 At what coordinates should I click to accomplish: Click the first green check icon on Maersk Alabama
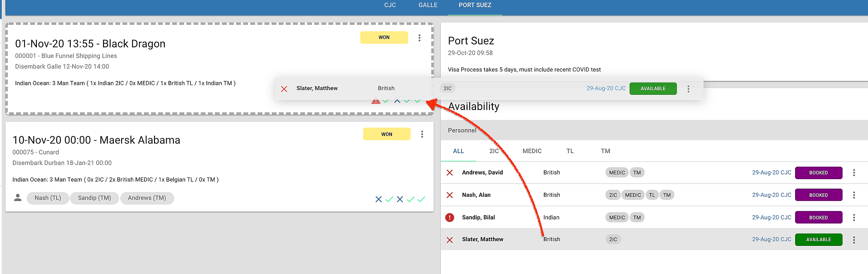click(x=389, y=199)
